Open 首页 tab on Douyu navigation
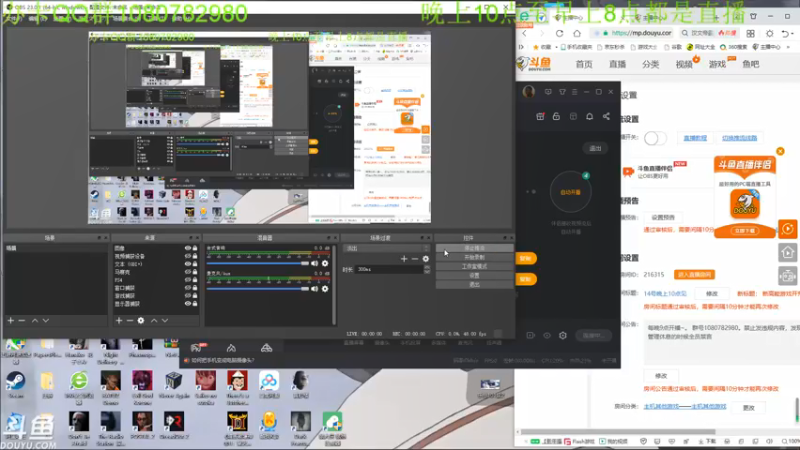Viewport: 800px width, 450px height. [584, 64]
